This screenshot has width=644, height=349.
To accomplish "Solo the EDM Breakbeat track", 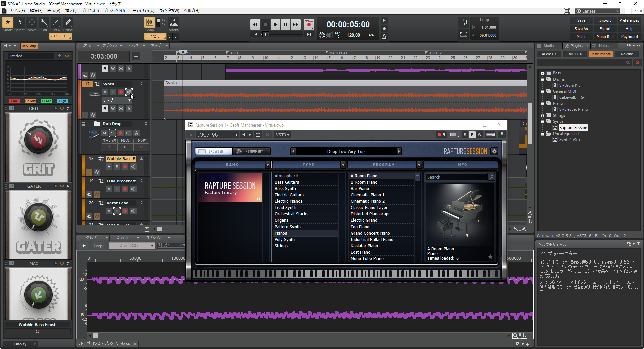I will (117, 189).
